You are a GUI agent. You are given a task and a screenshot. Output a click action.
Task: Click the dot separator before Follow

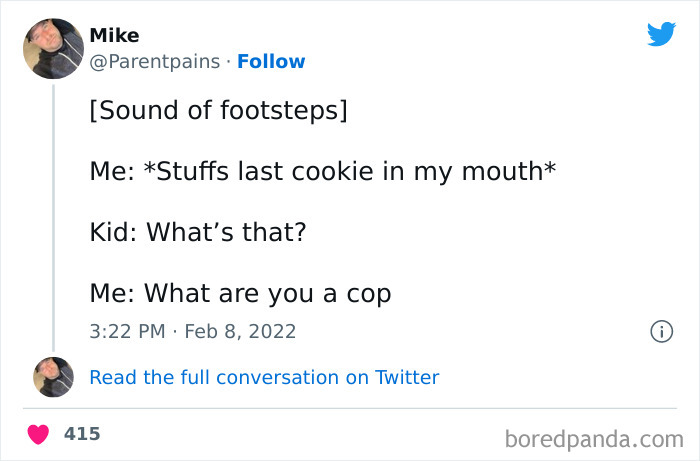tap(228, 61)
